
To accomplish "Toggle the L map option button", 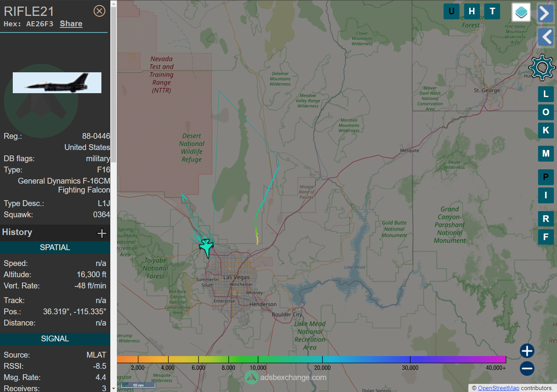I will (x=546, y=94).
